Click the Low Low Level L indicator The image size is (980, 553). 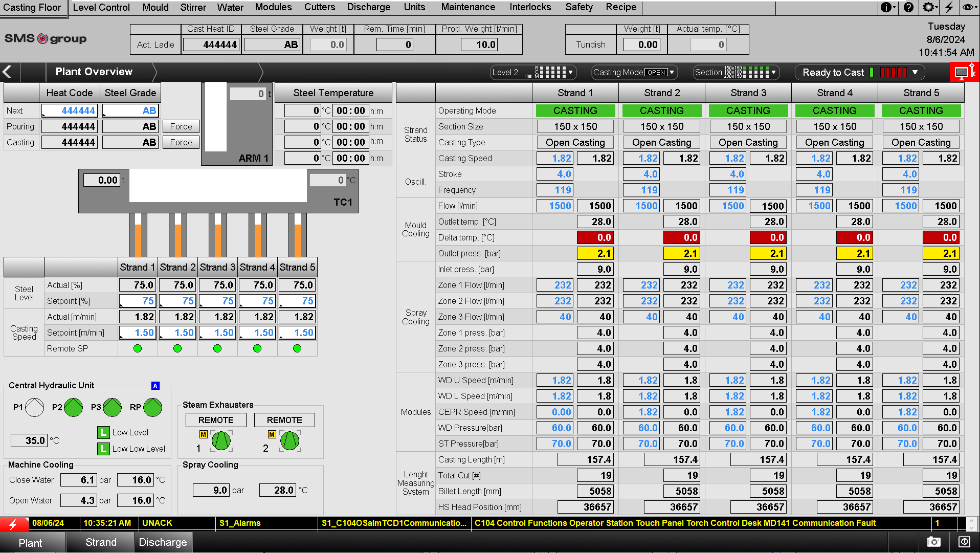point(103,449)
